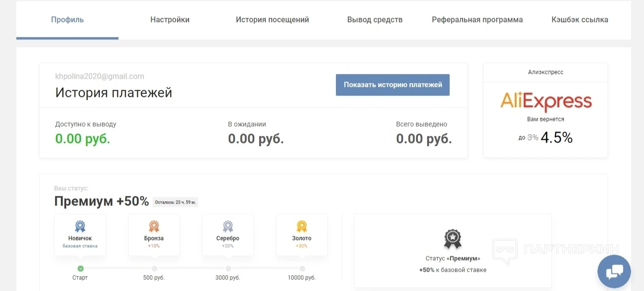This screenshot has height=291, width=644.
Task: Click the Серебро medal icon
Action: click(x=228, y=226)
